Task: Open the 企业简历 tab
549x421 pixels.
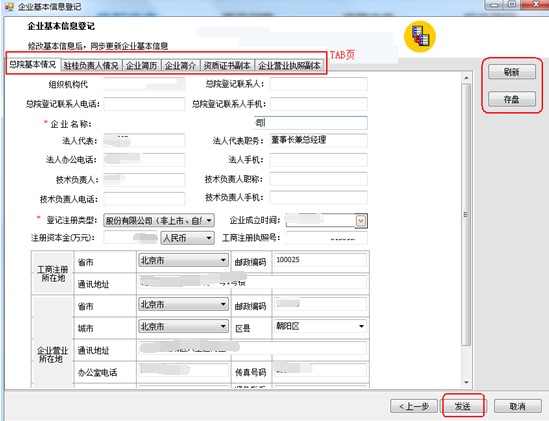Action: tap(141, 65)
